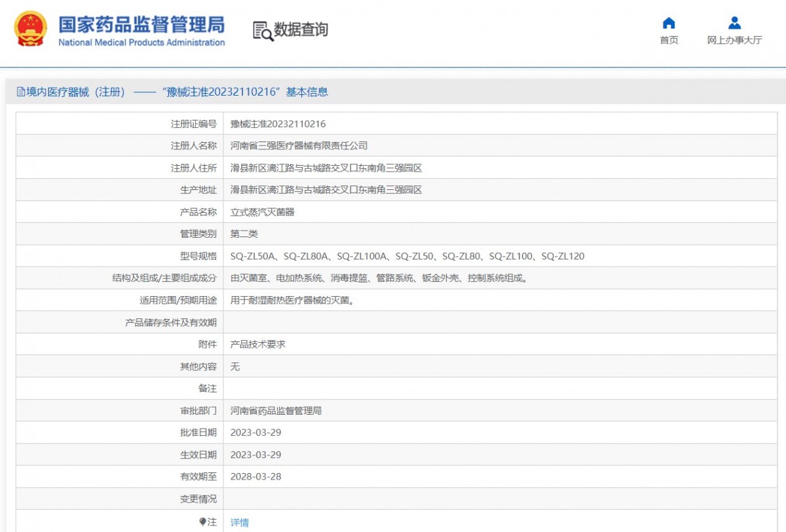Image resolution: width=786 pixels, height=532 pixels.
Task: Open the 数据查询 search icon
Action: (x=263, y=31)
